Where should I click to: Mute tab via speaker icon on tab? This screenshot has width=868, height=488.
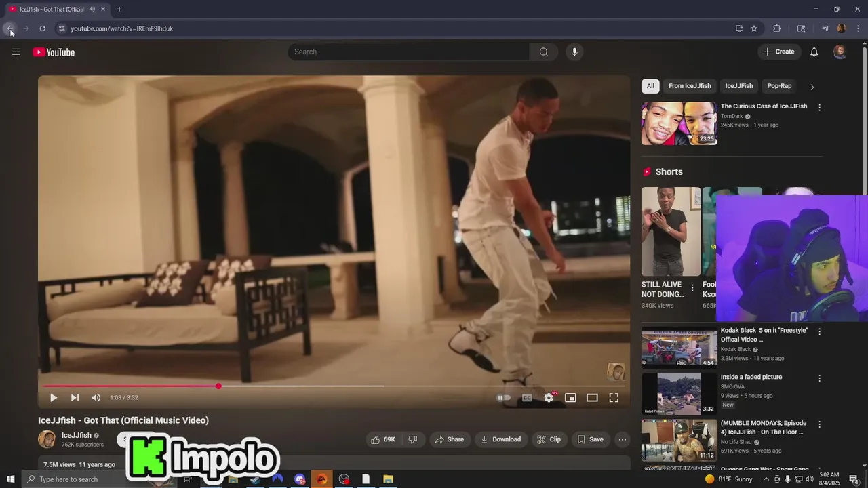92,9
